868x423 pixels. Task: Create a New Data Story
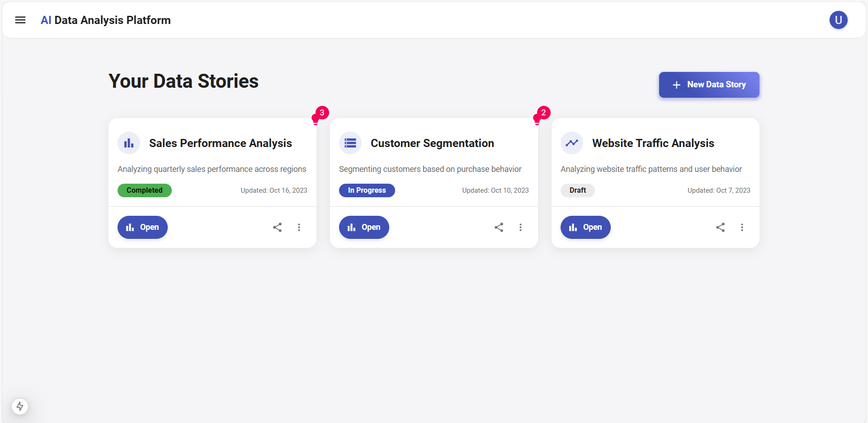(709, 85)
